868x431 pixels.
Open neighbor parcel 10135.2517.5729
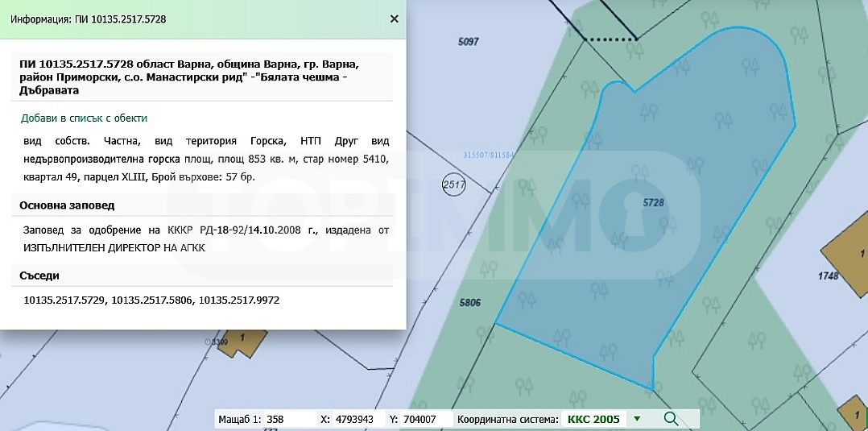pyautogui.click(x=65, y=300)
